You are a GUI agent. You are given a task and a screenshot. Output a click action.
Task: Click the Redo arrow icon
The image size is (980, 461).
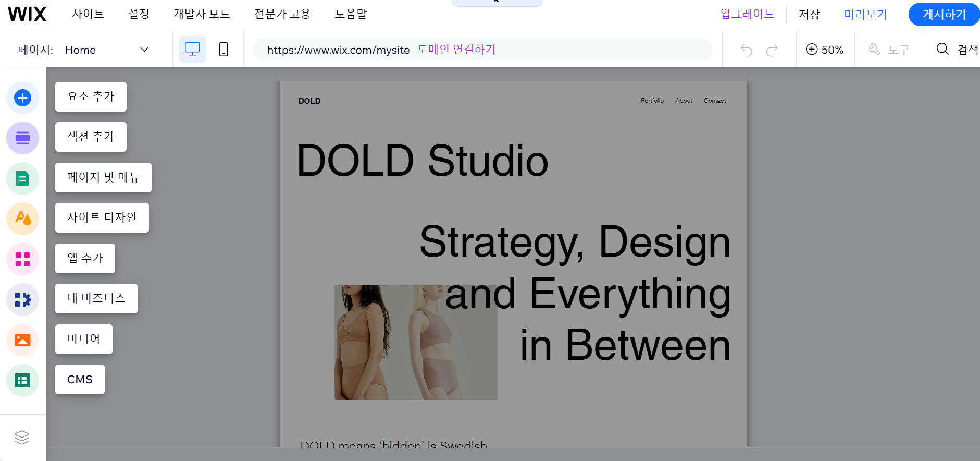point(772,50)
